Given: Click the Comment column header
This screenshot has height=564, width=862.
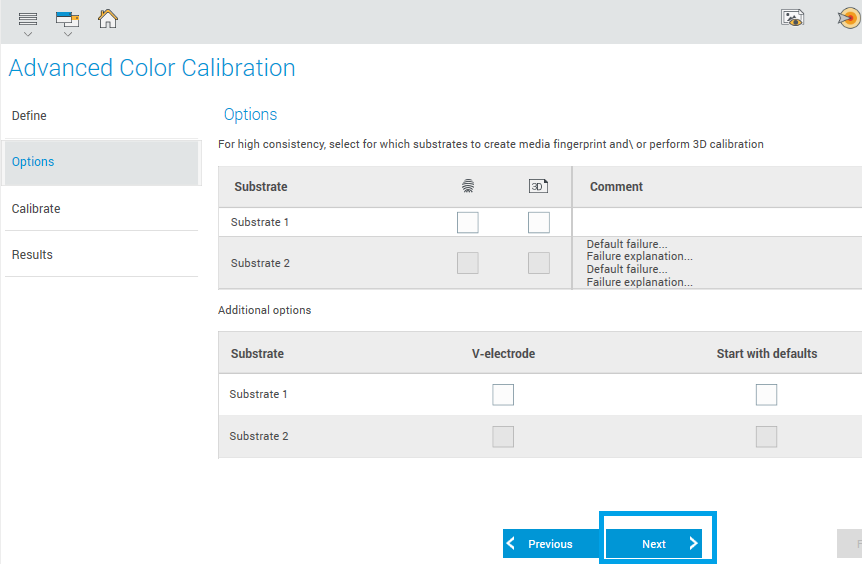Looking at the screenshot, I should click(616, 187).
